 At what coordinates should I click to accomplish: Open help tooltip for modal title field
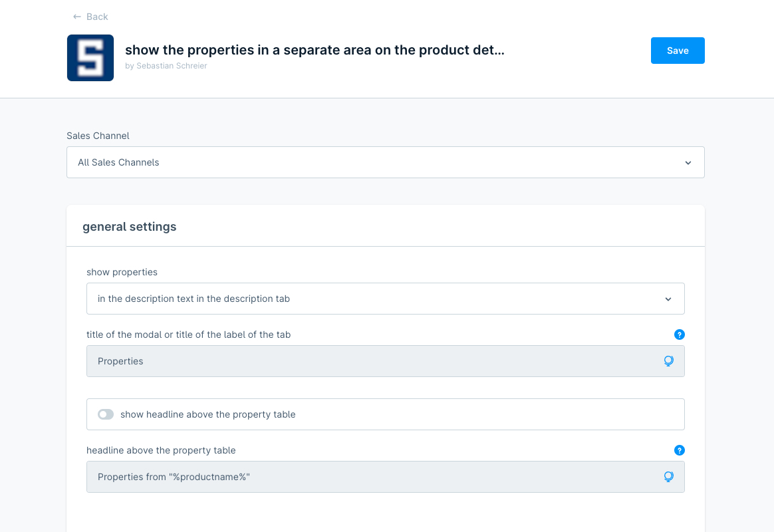coord(679,334)
